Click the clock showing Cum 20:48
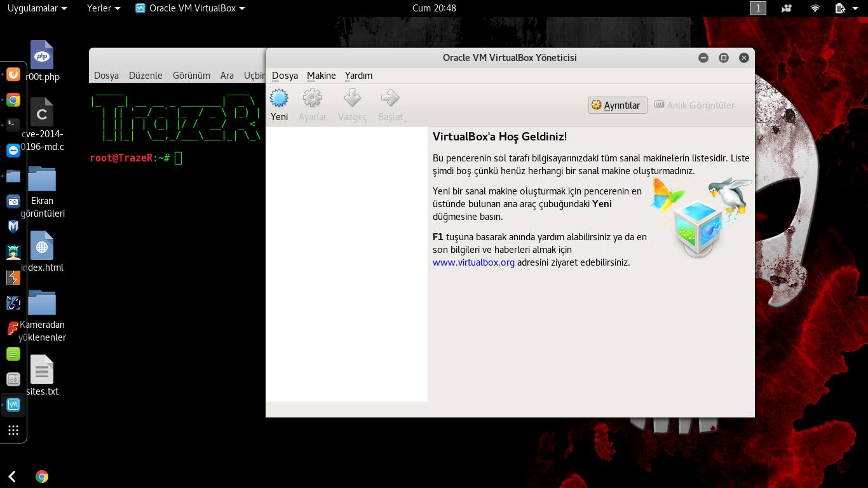Viewport: 868px width, 488px height. tap(434, 8)
